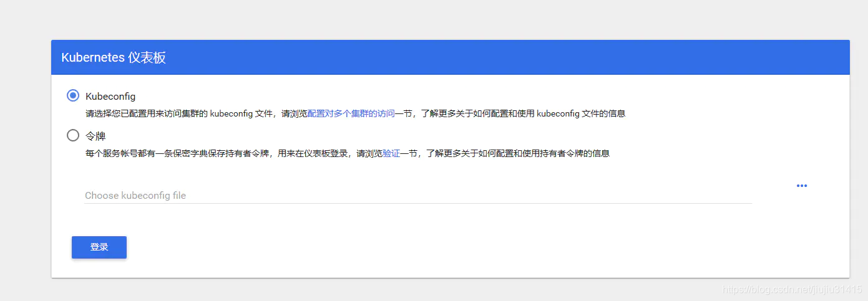Click the Choose kubeconfig file field
868x301 pixels.
pos(418,195)
